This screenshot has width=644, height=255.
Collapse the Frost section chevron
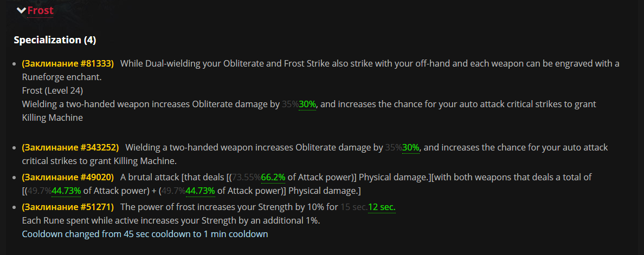pyautogui.click(x=21, y=10)
